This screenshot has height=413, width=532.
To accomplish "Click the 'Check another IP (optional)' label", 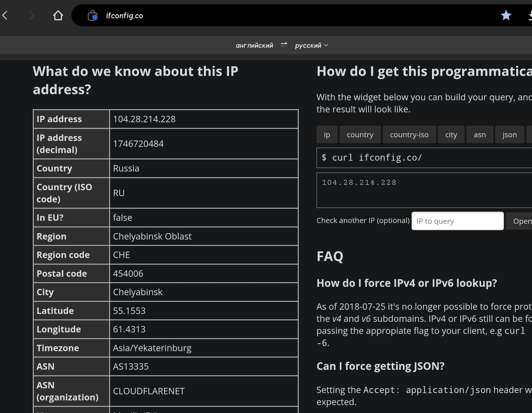I will (363, 221).
